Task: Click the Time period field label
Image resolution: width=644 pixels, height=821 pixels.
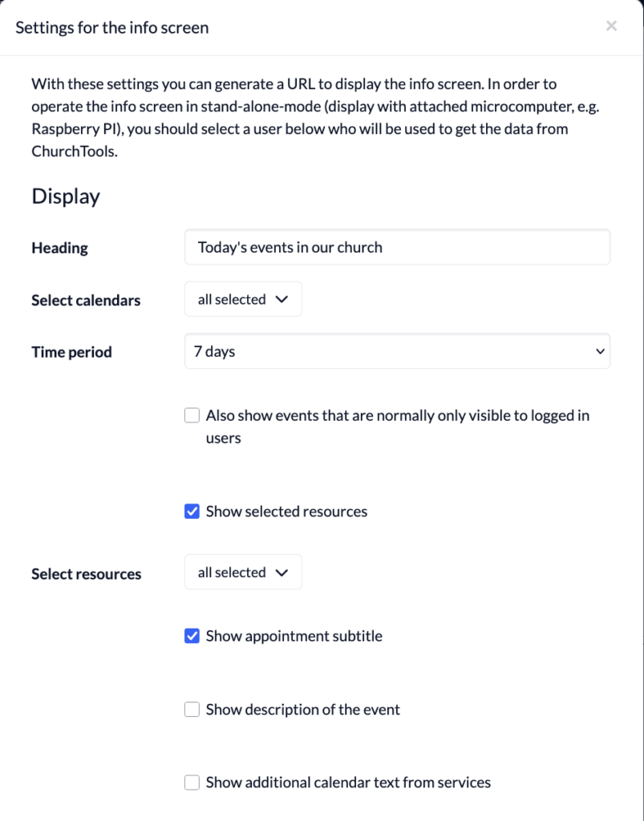Action: pyautogui.click(x=71, y=352)
